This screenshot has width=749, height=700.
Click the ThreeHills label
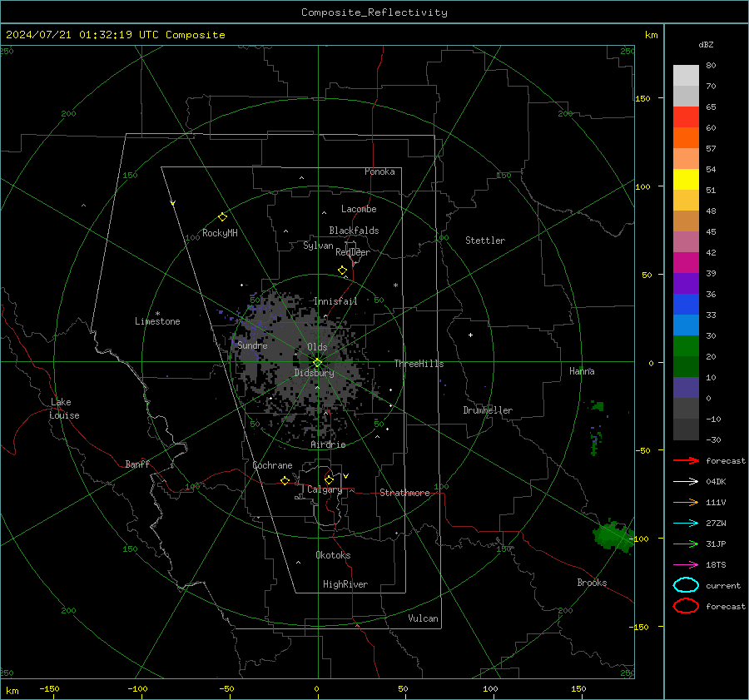pyautogui.click(x=419, y=364)
